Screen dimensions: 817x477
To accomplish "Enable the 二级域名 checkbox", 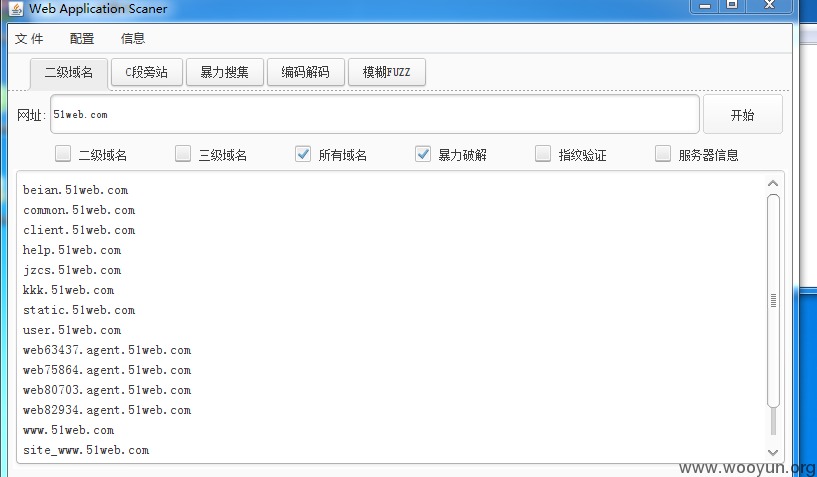I will point(63,154).
